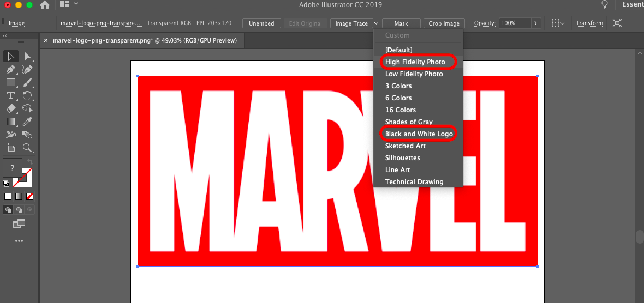Click the Crop Image button
This screenshot has width=644, height=303.
[x=444, y=23]
